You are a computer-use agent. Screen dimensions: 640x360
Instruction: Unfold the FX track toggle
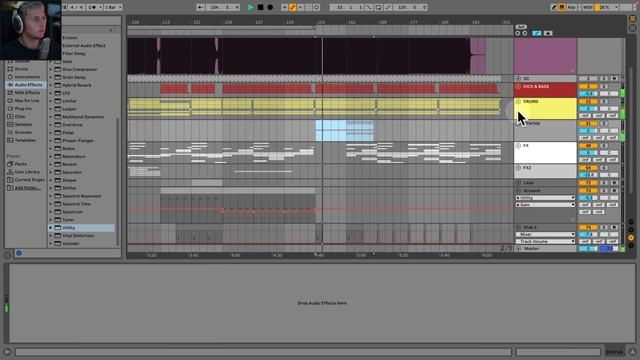518,146
